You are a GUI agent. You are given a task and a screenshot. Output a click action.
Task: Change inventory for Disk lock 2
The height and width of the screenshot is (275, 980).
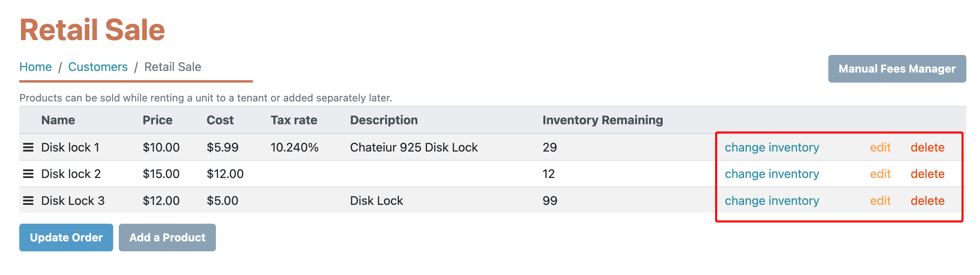click(x=771, y=174)
